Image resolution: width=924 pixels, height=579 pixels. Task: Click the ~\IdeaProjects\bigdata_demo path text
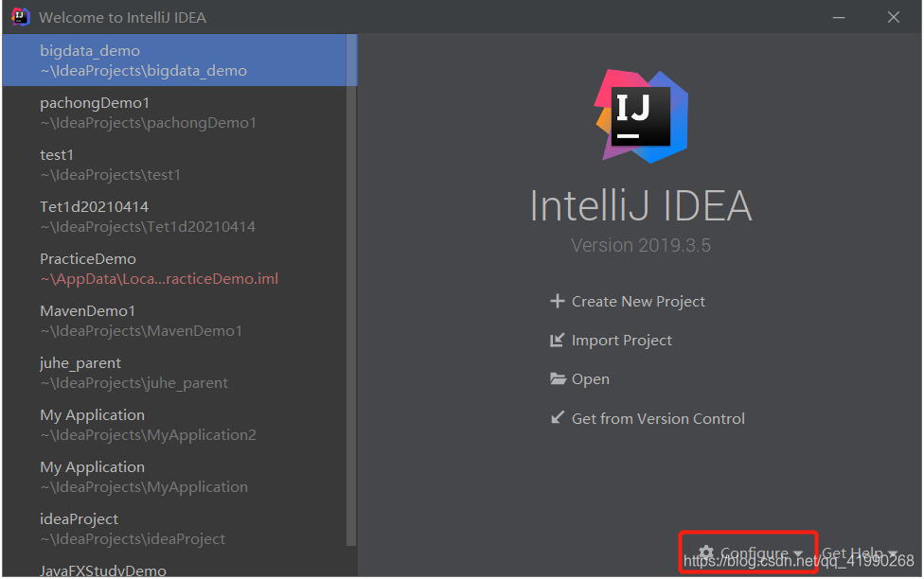pyautogui.click(x=143, y=71)
